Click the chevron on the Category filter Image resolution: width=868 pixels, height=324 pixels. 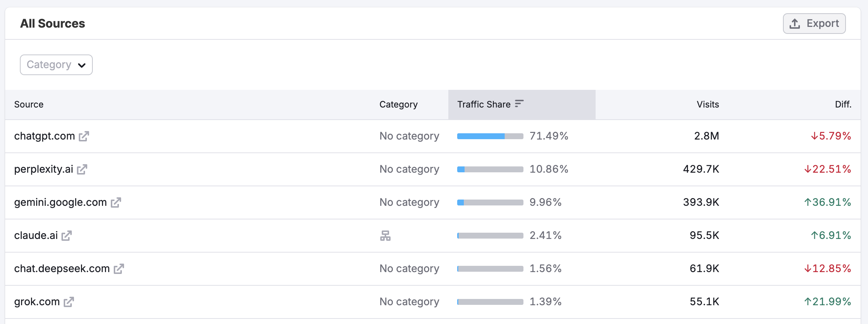(82, 65)
